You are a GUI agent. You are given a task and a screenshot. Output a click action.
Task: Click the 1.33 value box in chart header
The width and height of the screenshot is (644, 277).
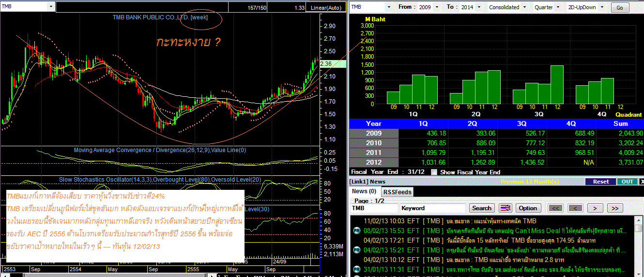[288, 7]
